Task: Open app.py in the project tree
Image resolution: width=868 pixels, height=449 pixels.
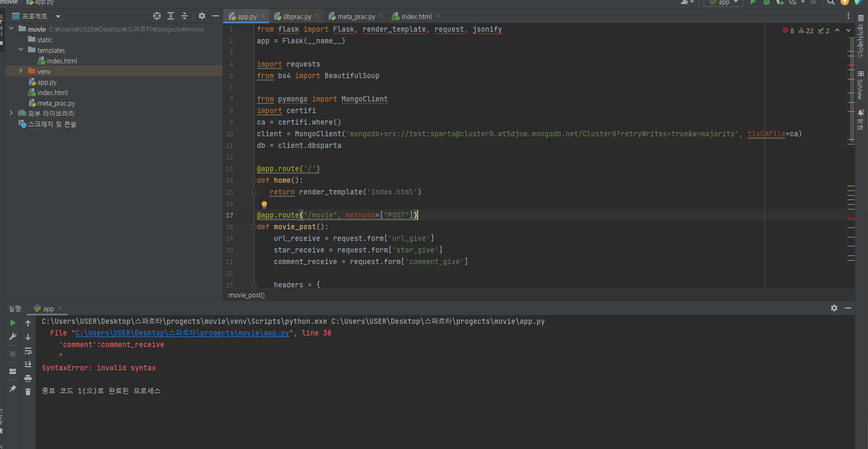Action: pos(42,82)
